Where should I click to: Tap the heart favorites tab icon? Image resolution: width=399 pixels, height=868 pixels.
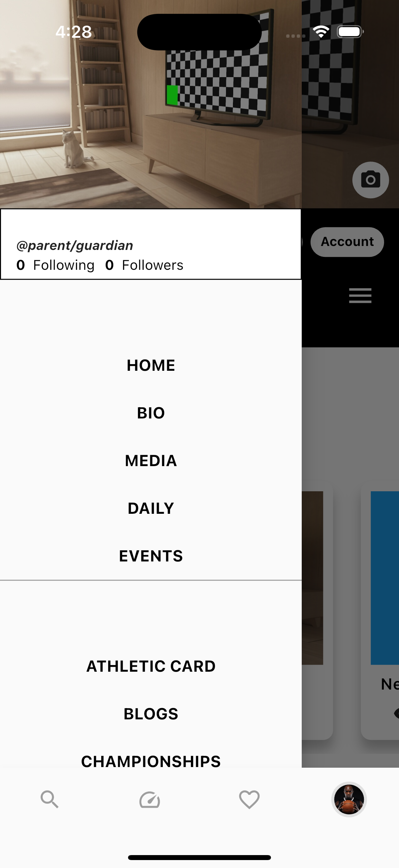click(x=249, y=799)
